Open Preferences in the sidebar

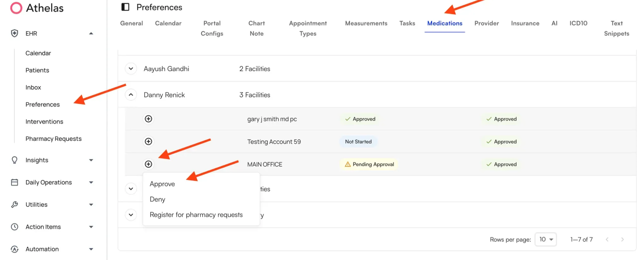point(43,104)
